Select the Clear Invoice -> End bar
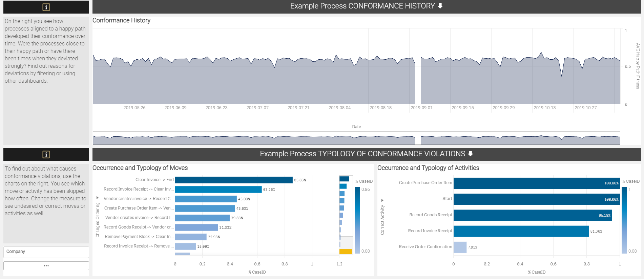The width and height of the screenshot is (644, 279). tap(234, 180)
